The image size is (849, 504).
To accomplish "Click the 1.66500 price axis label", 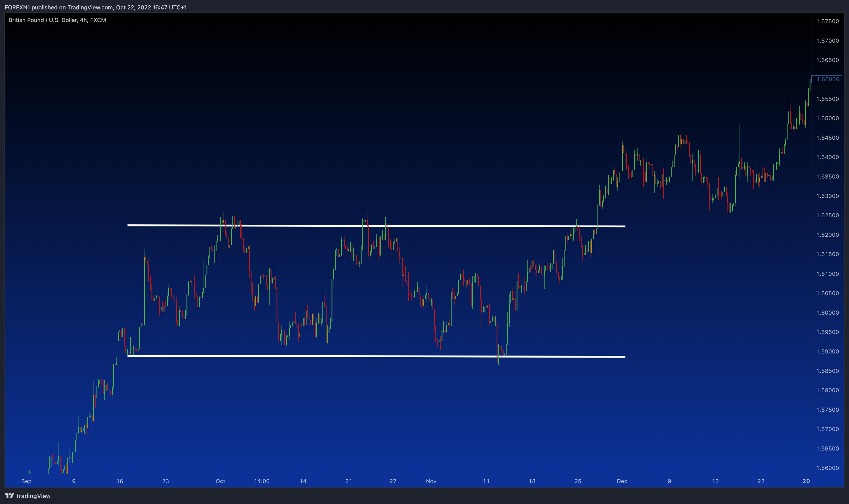I will (827, 60).
